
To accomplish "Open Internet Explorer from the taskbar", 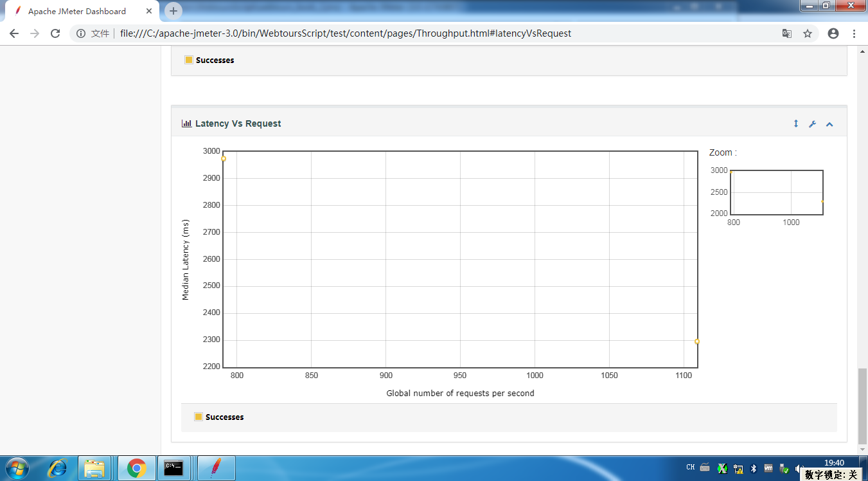I will point(57,468).
